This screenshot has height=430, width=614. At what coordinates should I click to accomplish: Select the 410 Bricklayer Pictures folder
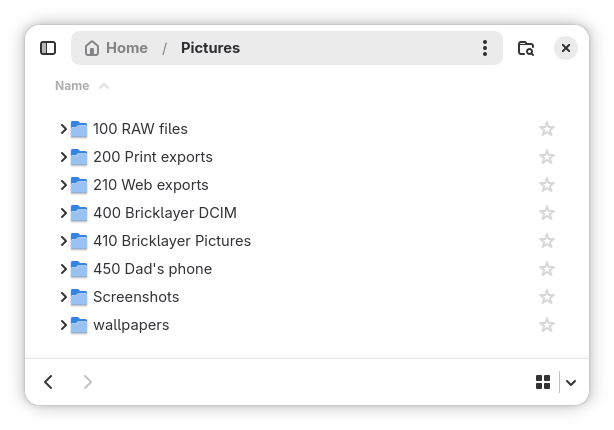[x=172, y=241]
